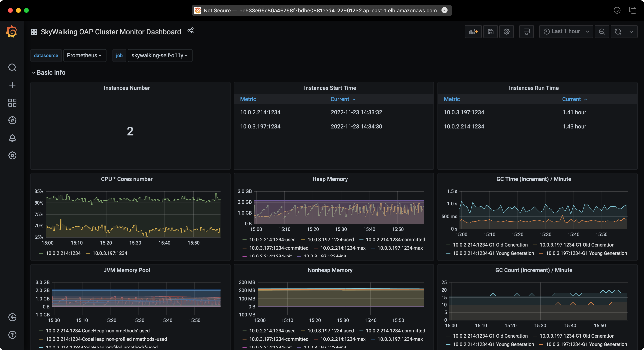Click the yellow 10.0.3.197:1234 legend color swatch
The image size is (644, 350).
(88, 253)
